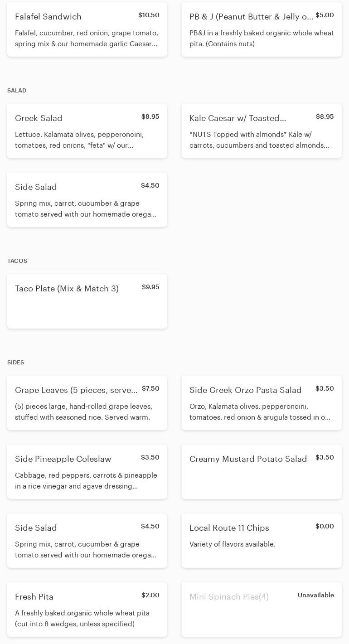Viewport: 349px width, 644px height.
Task: Click the SALAD section heading
Action: tap(17, 91)
